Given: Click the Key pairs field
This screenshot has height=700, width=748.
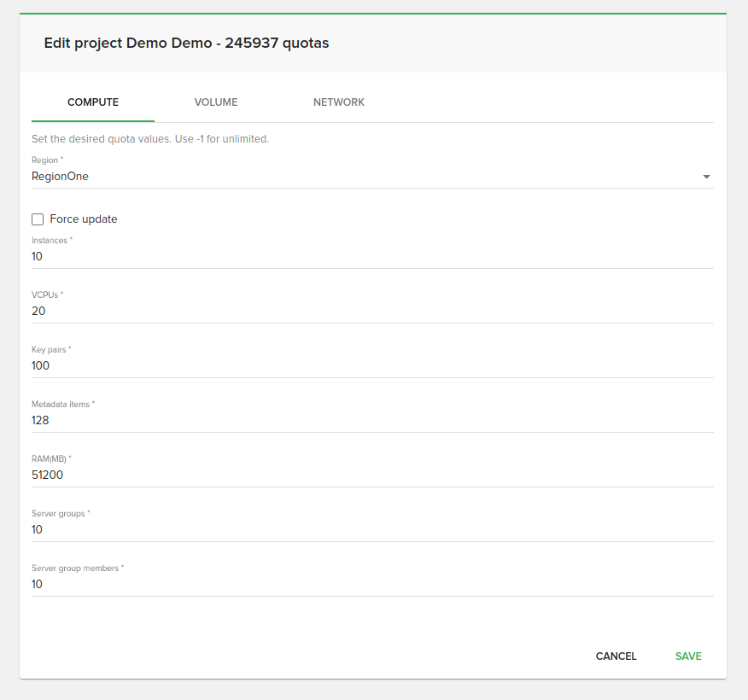Looking at the screenshot, I should (x=372, y=365).
